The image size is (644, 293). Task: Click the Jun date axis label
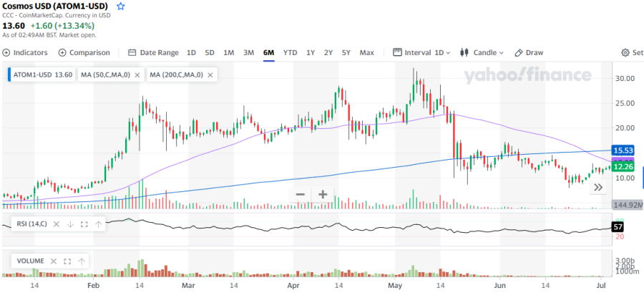pyautogui.click(x=500, y=285)
